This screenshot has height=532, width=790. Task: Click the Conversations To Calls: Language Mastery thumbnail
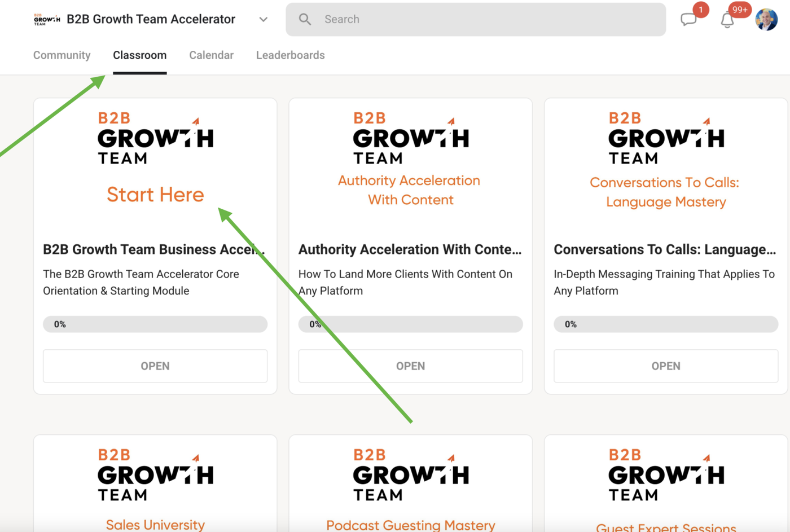pyautogui.click(x=666, y=164)
